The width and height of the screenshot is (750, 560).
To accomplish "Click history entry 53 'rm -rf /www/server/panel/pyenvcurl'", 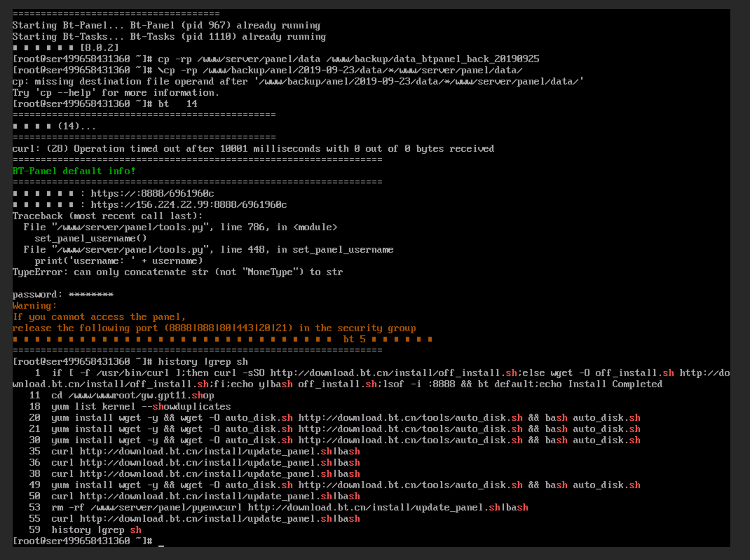I will pos(279,507).
